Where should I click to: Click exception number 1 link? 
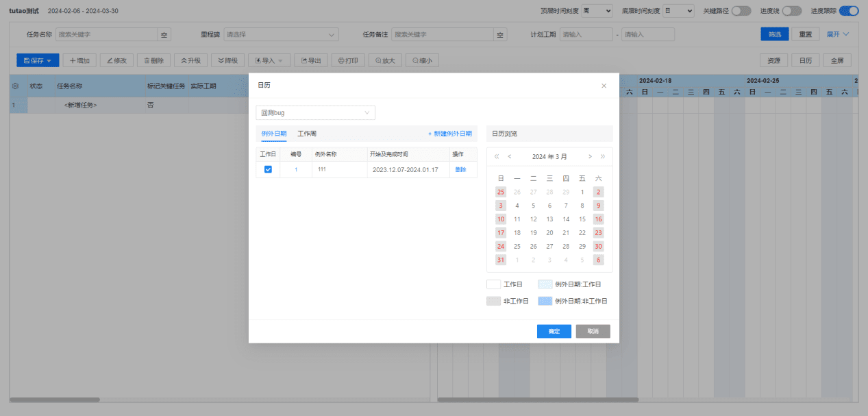[x=296, y=169]
